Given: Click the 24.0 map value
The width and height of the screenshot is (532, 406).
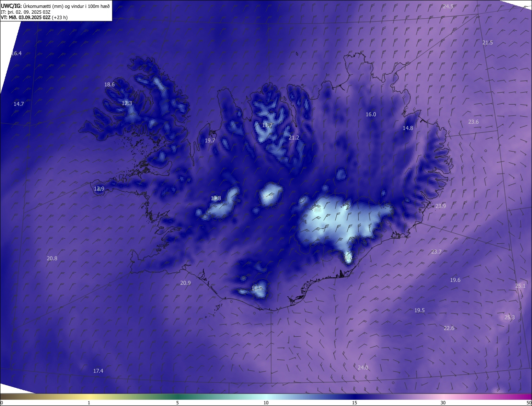Looking at the screenshot, I should (363, 368).
